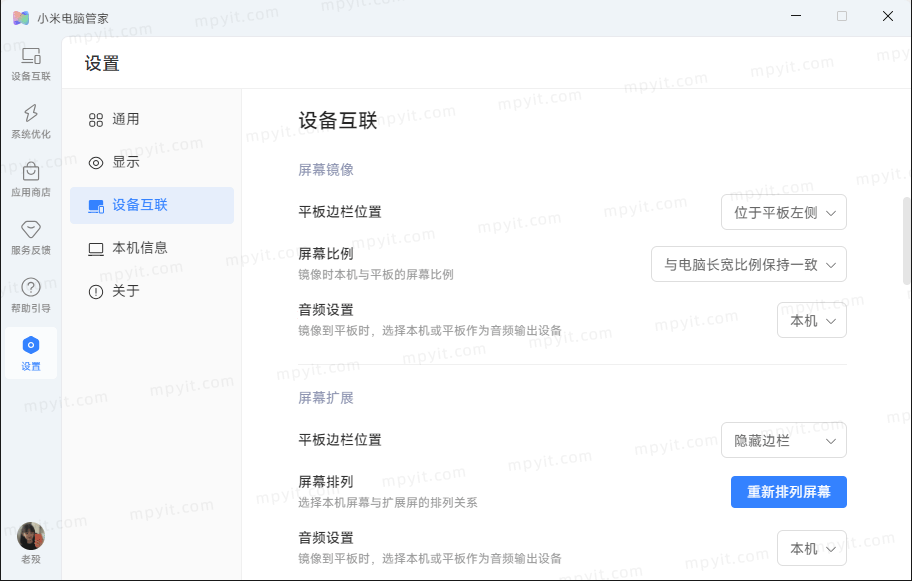Switch to the 通用 settings tab
The width and height of the screenshot is (912, 581).
152,119
